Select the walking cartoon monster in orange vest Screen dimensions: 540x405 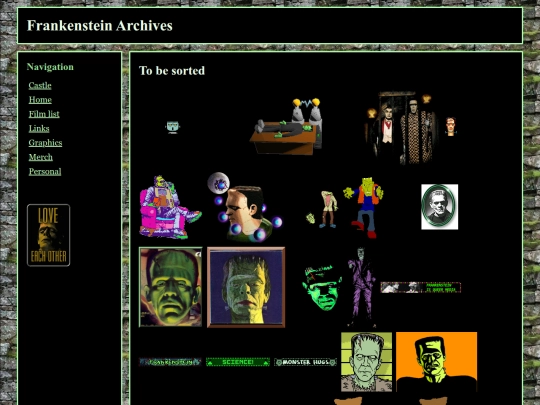(x=363, y=208)
